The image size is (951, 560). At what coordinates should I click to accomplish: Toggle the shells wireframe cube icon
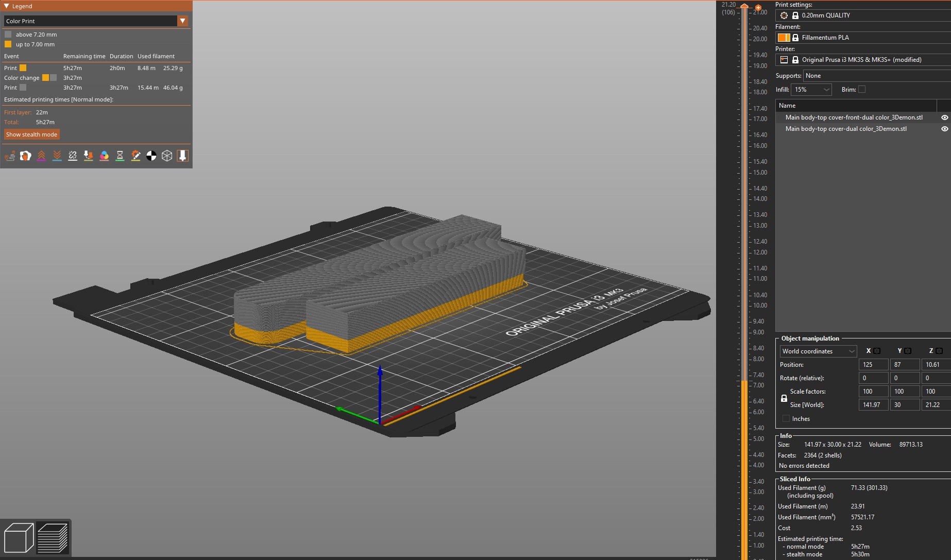click(167, 156)
